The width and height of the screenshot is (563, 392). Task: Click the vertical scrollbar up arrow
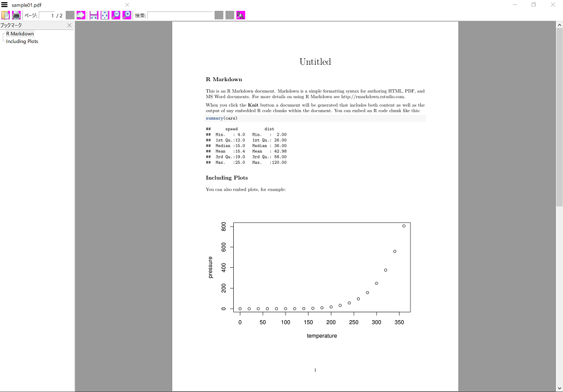click(x=559, y=24)
